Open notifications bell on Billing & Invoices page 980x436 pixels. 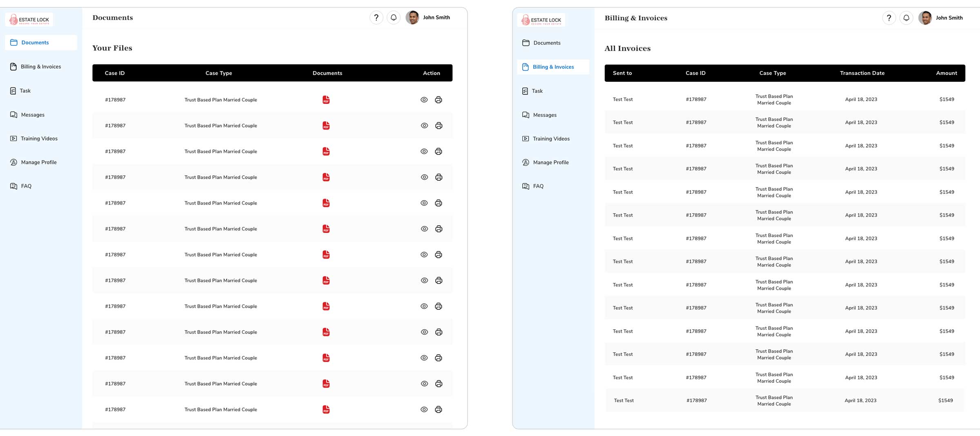[x=906, y=18]
